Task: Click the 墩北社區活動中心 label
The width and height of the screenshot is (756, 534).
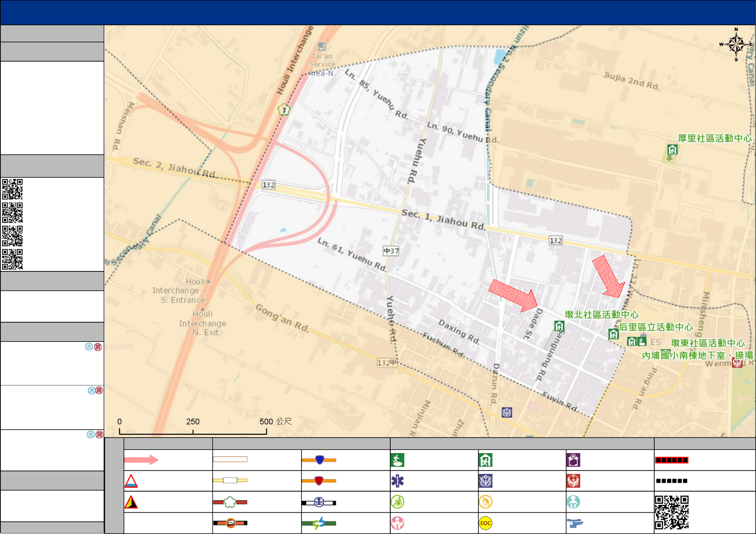Action: coord(602,315)
